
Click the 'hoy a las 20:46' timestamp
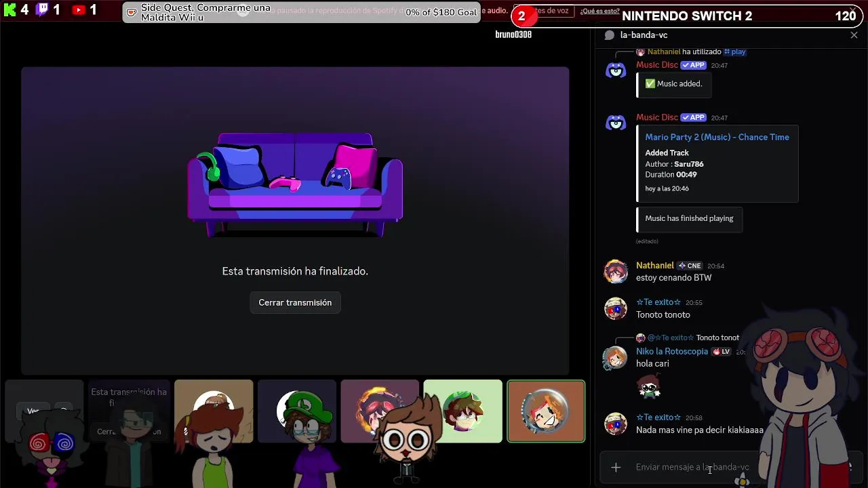click(667, 188)
